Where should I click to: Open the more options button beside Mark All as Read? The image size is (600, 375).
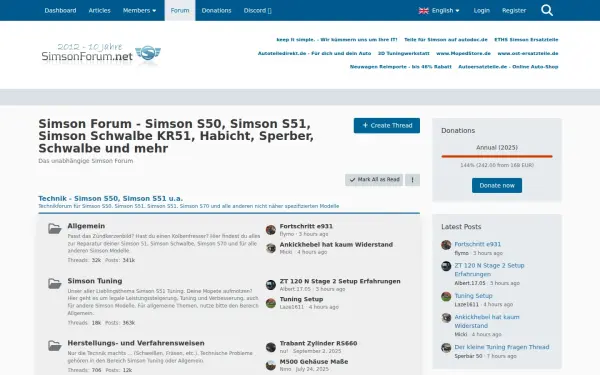click(x=412, y=180)
